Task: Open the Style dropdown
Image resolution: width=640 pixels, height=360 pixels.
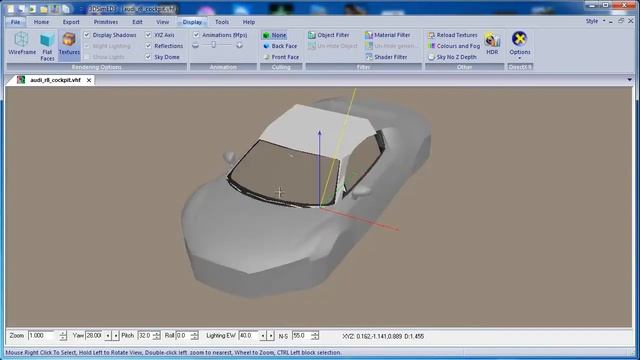Action: [x=595, y=21]
